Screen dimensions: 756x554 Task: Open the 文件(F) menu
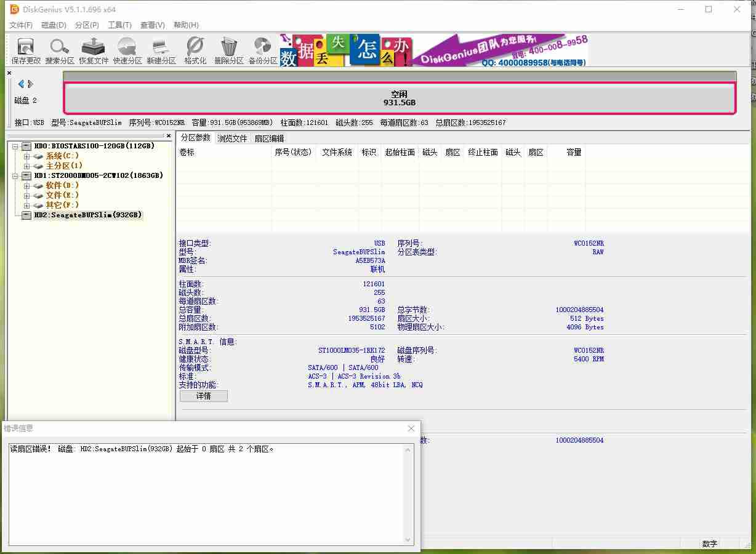point(21,25)
